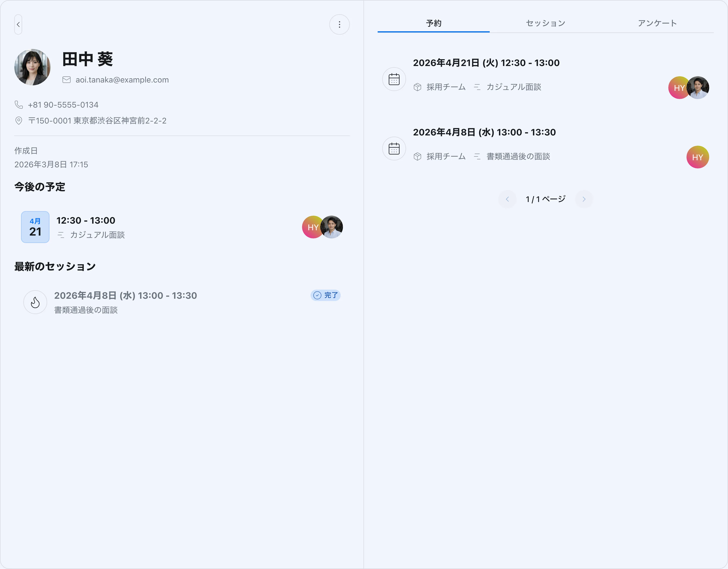This screenshot has width=728, height=569.
Task: Click the 1 / 1 ページ indicator
Action: (x=546, y=199)
